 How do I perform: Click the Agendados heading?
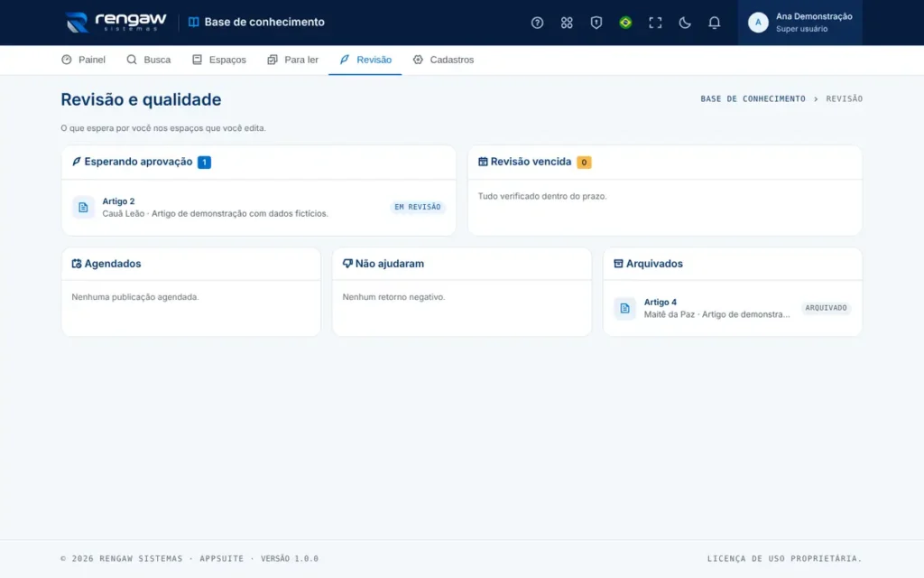113,264
